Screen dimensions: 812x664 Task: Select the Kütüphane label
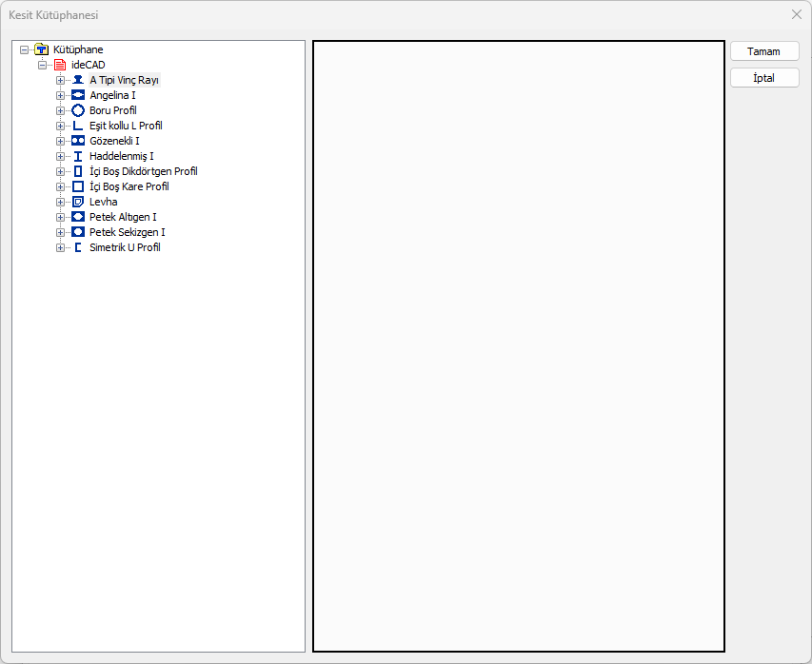tap(78, 49)
